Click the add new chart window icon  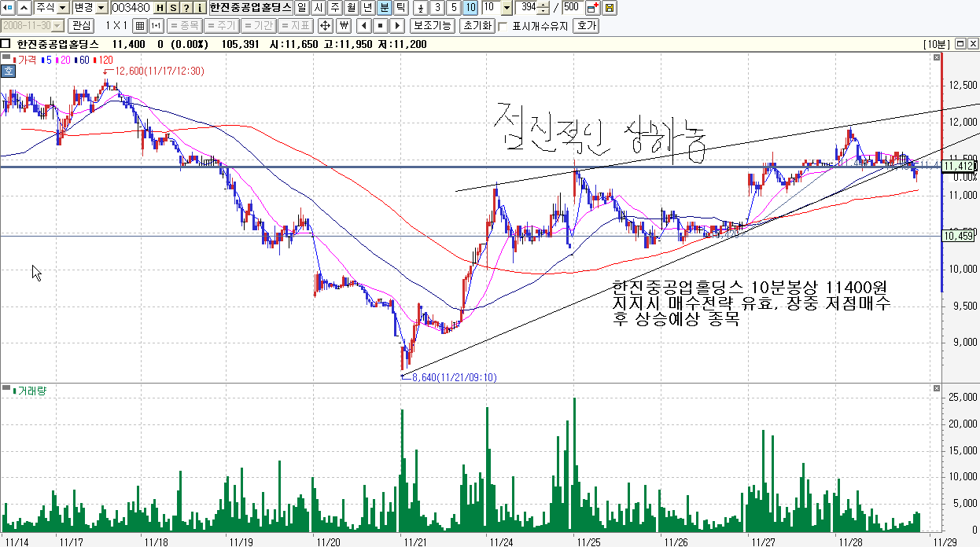[x=592, y=8]
